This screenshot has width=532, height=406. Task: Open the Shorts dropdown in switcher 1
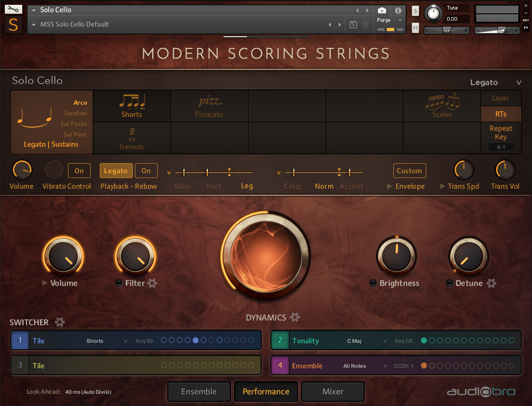125,341
